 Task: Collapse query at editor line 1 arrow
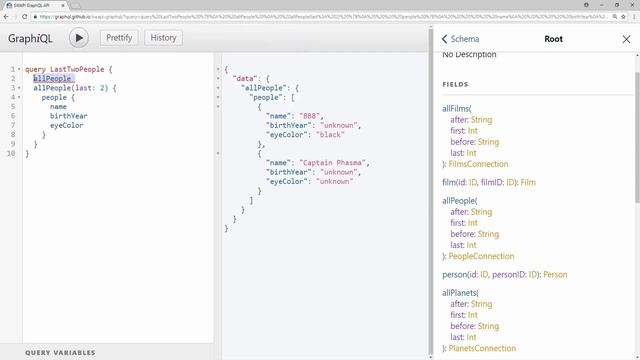point(19,69)
